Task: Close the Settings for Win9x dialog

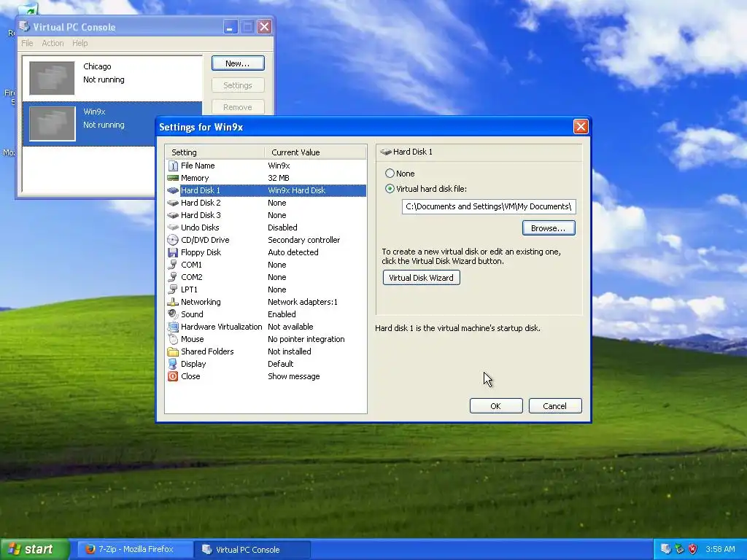Action: [x=580, y=127]
